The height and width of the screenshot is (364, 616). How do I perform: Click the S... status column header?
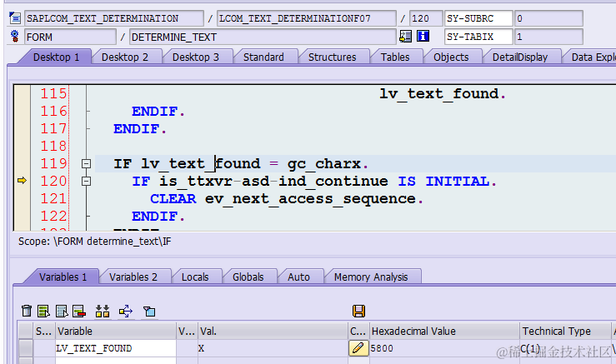43,332
